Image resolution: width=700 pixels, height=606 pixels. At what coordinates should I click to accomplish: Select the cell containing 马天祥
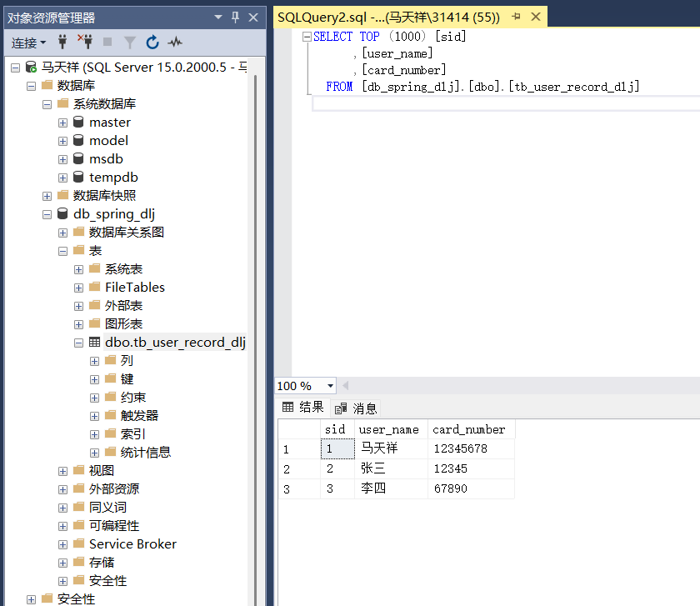(x=391, y=448)
